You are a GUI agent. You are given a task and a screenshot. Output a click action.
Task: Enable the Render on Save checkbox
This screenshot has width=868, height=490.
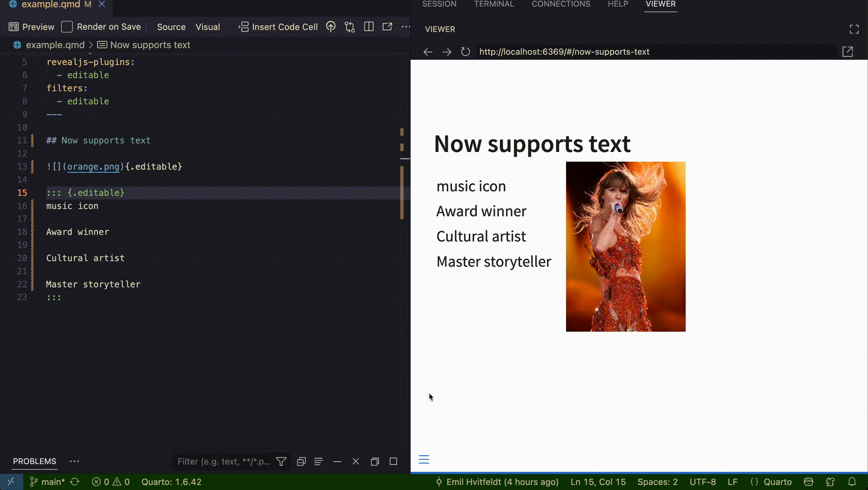click(x=67, y=27)
